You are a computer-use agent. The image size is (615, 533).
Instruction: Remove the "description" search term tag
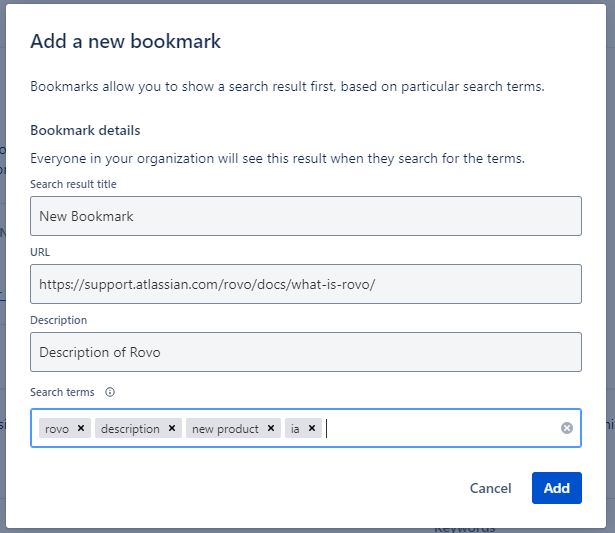[x=172, y=428]
